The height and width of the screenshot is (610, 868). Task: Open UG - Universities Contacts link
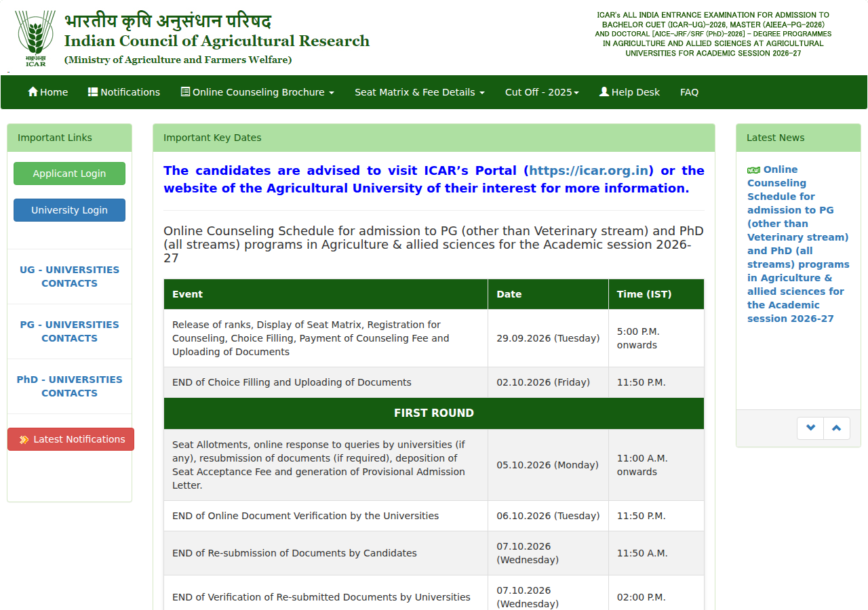click(x=69, y=277)
